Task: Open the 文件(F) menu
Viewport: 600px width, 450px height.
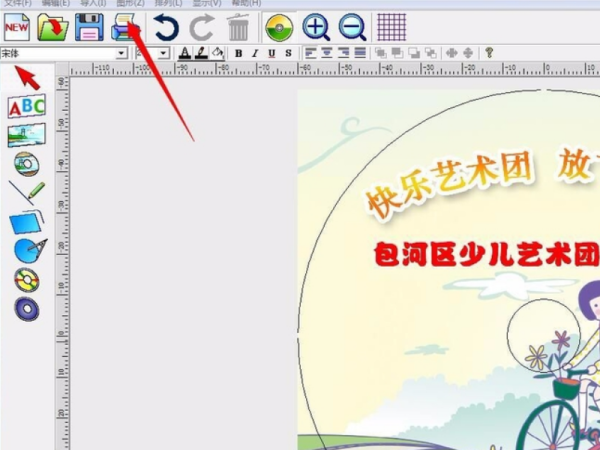Action: coord(18,3)
